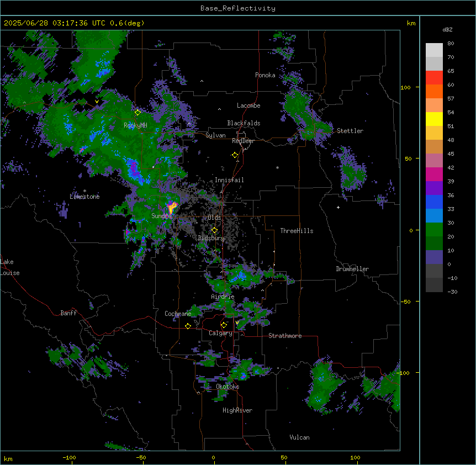The image size is (476, 465).
Task: Click the HighRiver label
Action: tap(237, 410)
